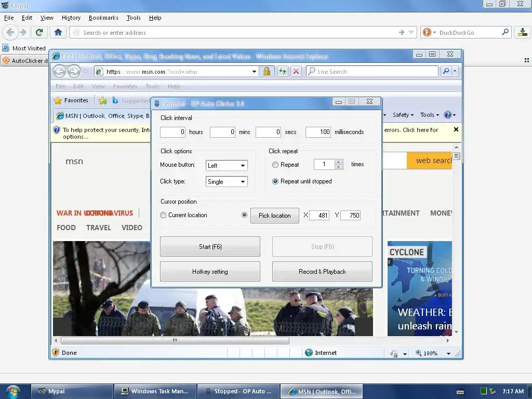Click Mypal address bar

[234, 33]
